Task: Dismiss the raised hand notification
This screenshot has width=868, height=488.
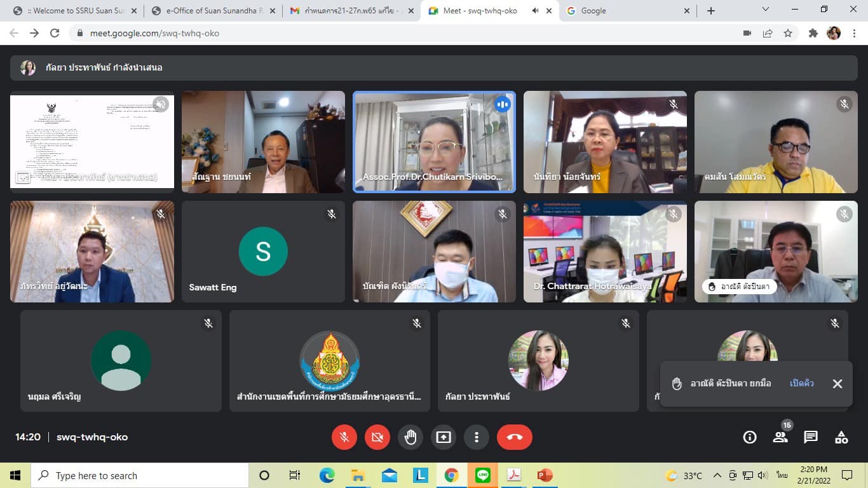Action: (x=837, y=384)
